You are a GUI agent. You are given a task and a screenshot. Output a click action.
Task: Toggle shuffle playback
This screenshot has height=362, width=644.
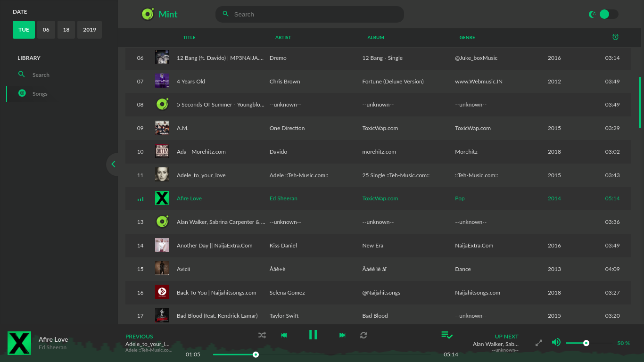pos(262,335)
